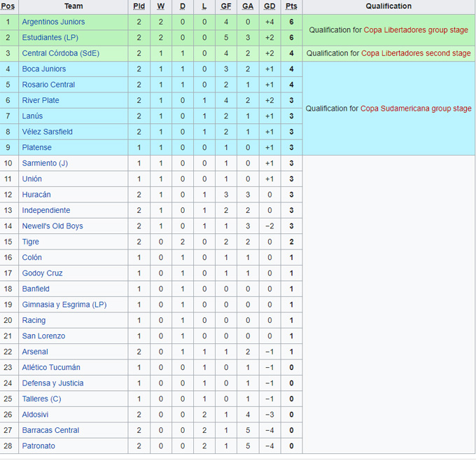Click the Pos column header
Image resolution: width=476 pixels, height=461 pixels.
pos(8,6)
